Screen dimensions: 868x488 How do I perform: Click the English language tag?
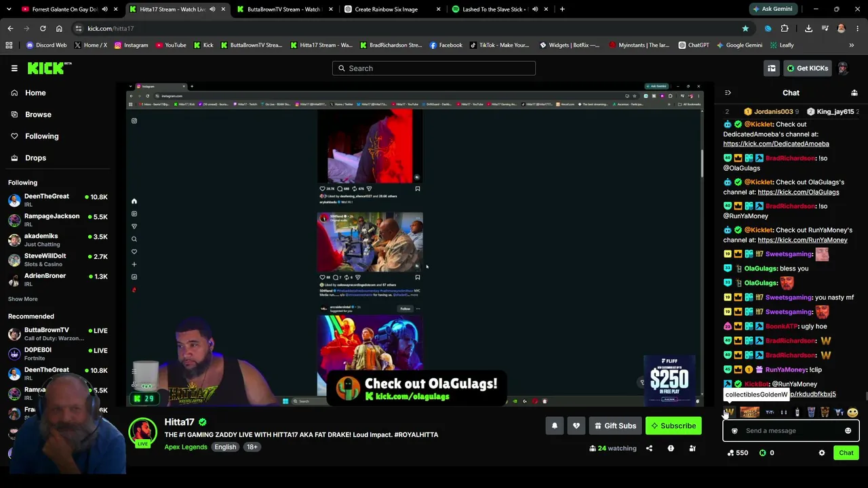coord(225,447)
